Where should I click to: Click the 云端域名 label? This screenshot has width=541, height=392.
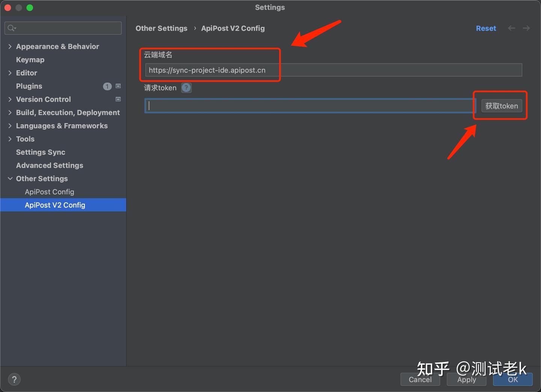click(158, 55)
